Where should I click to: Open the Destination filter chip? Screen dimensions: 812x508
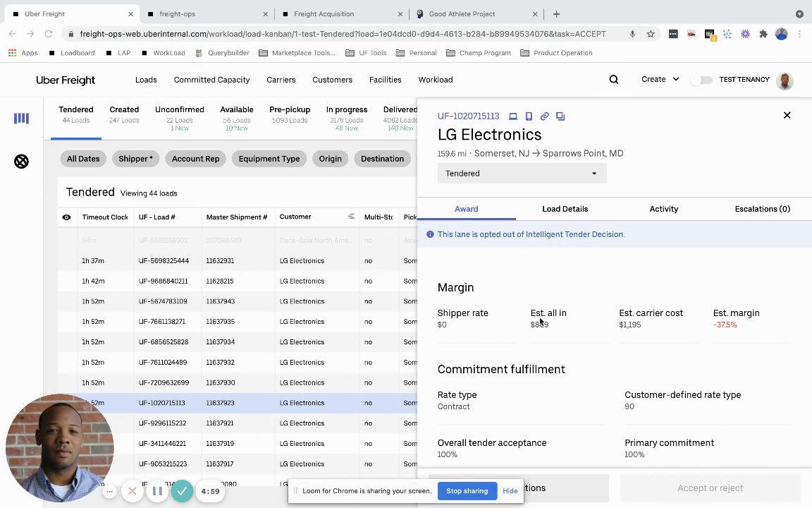point(382,159)
